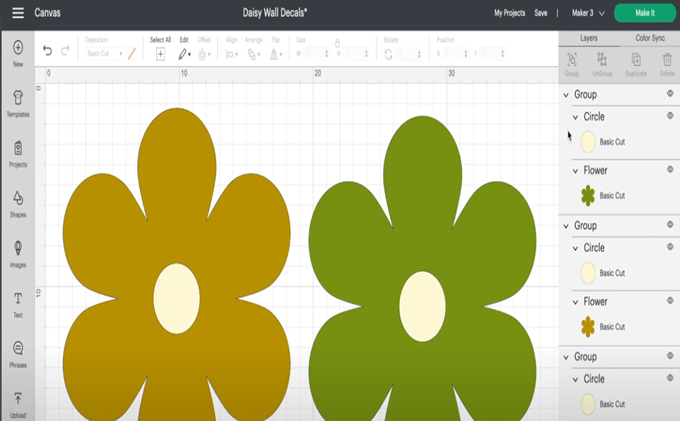Hide the Group containing the green Flower
This screenshot has width=680, height=421.
[x=670, y=93]
